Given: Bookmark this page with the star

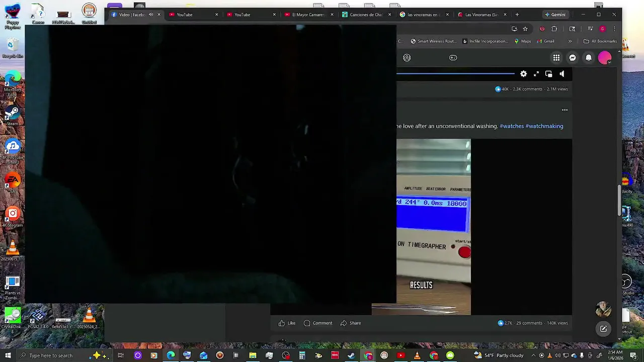Looking at the screenshot, I should tap(525, 29).
